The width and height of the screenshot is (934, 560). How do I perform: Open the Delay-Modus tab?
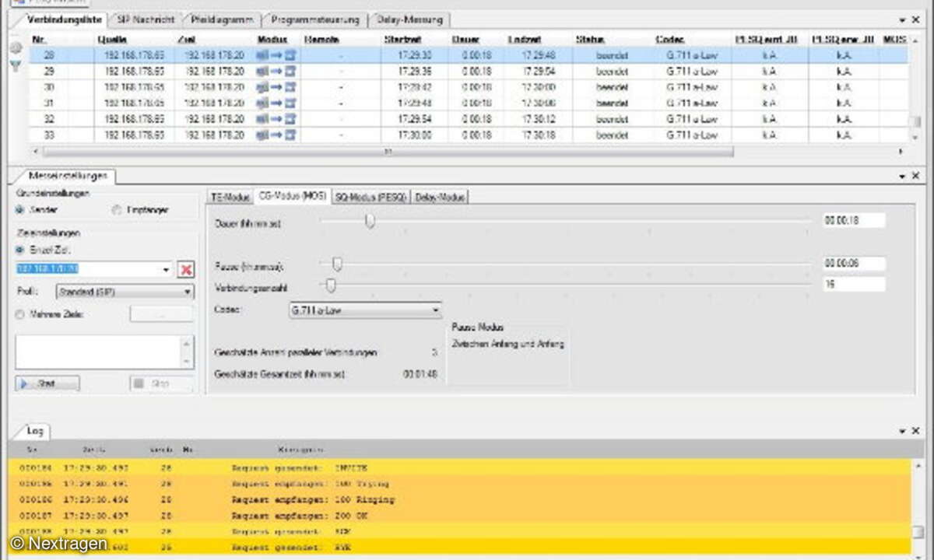pyautogui.click(x=440, y=197)
